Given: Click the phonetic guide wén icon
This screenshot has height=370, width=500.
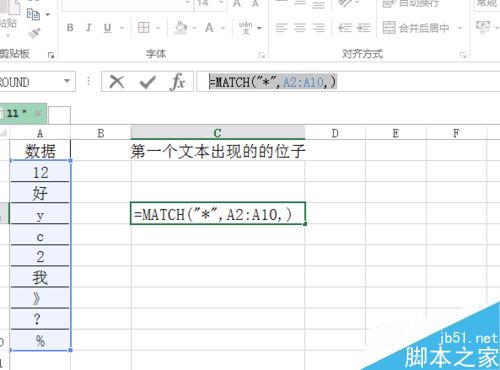Looking at the screenshot, I should point(246,28).
